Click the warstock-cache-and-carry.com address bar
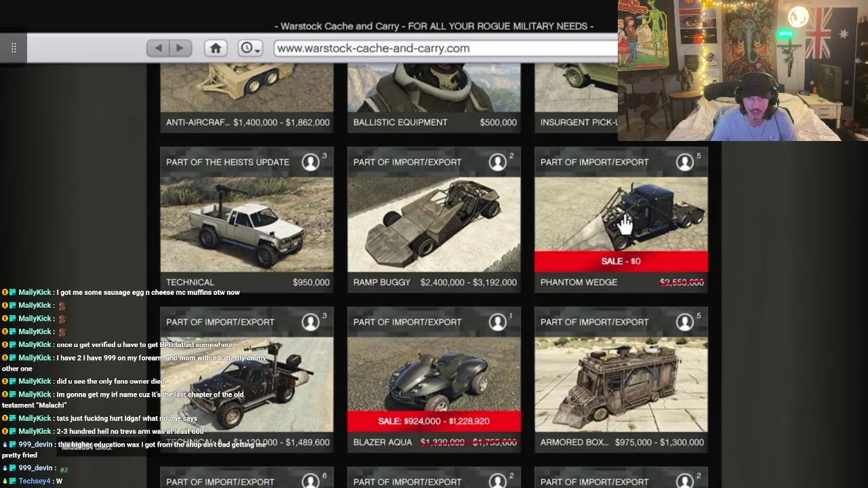This screenshot has height=488, width=868. [446, 48]
